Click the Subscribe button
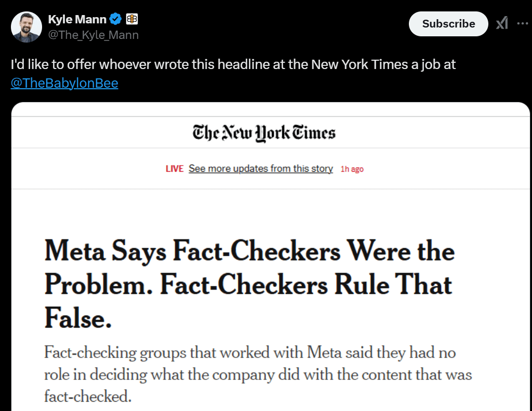Screen dimensions: 532x411 click(448, 24)
